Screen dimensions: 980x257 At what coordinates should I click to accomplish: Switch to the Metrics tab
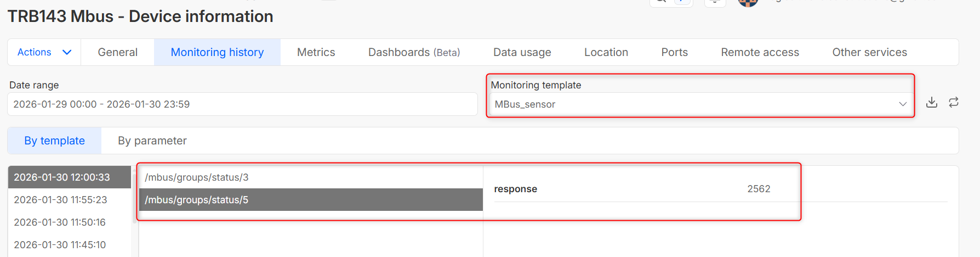[x=316, y=52]
